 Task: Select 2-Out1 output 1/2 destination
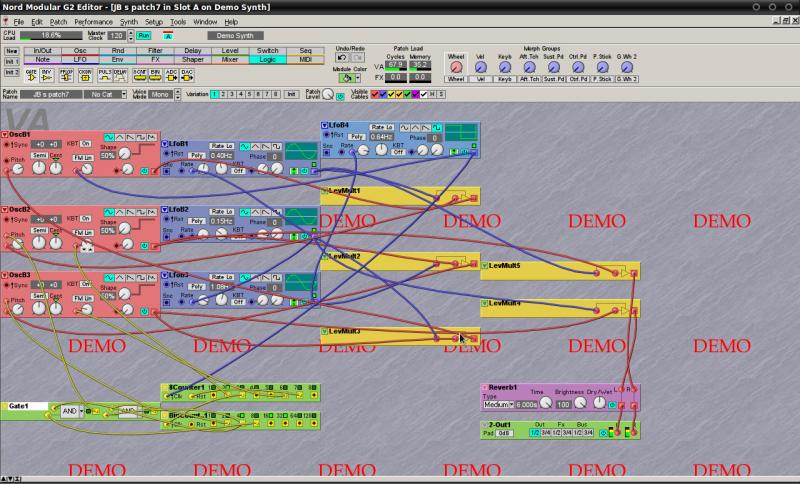(534, 432)
